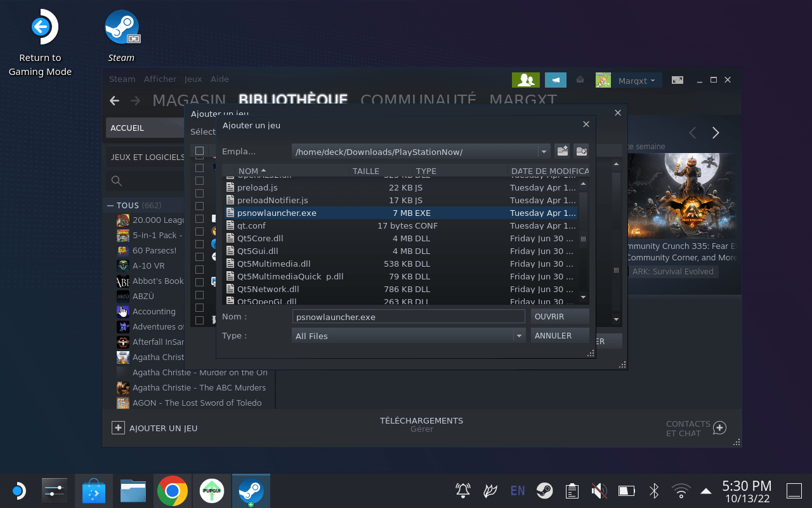Open clipboard tray icon
This screenshot has width=812, height=508.
(572, 490)
